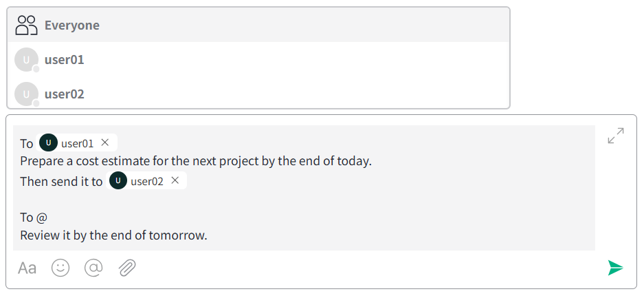The height and width of the screenshot is (296, 644).
Task: Click the paperclip attach file icon
Action: pos(127,268)
